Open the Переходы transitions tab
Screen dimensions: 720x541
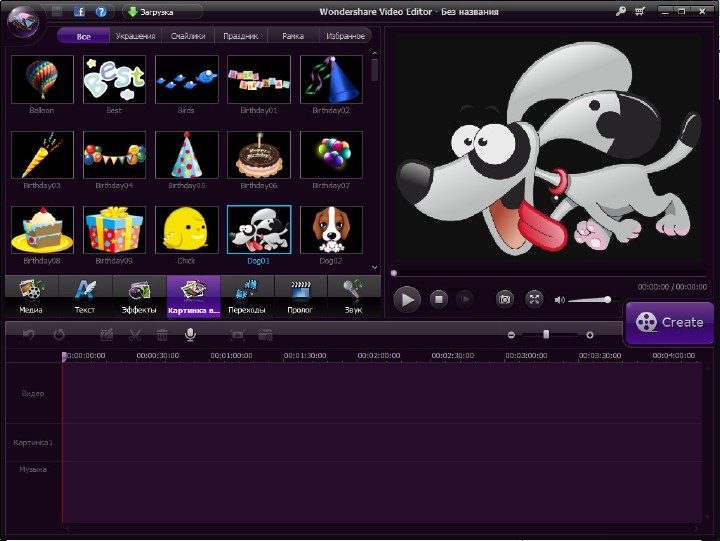click(247, 297)
